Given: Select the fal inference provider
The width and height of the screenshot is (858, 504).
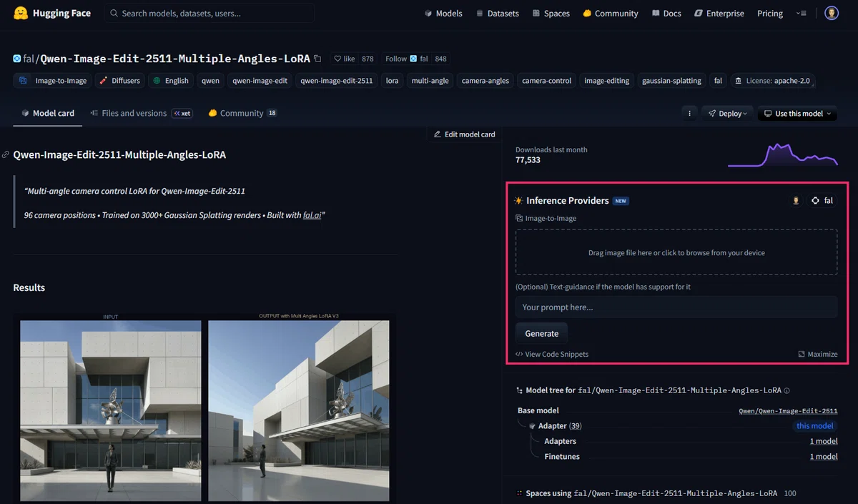Looking at the screenshot, I should point(822,201).
